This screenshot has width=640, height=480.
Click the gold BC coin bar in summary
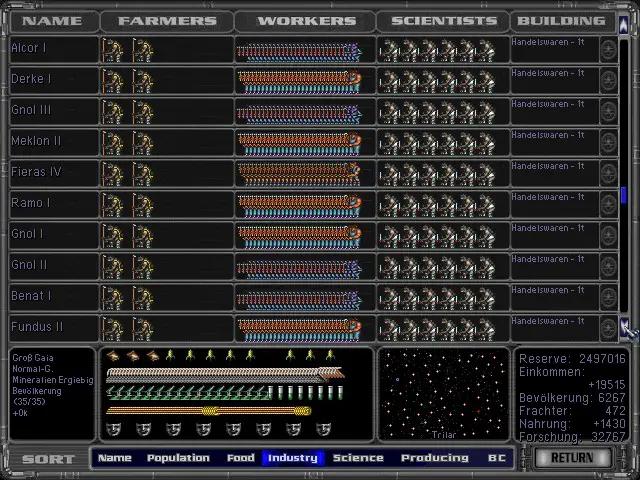209,411
